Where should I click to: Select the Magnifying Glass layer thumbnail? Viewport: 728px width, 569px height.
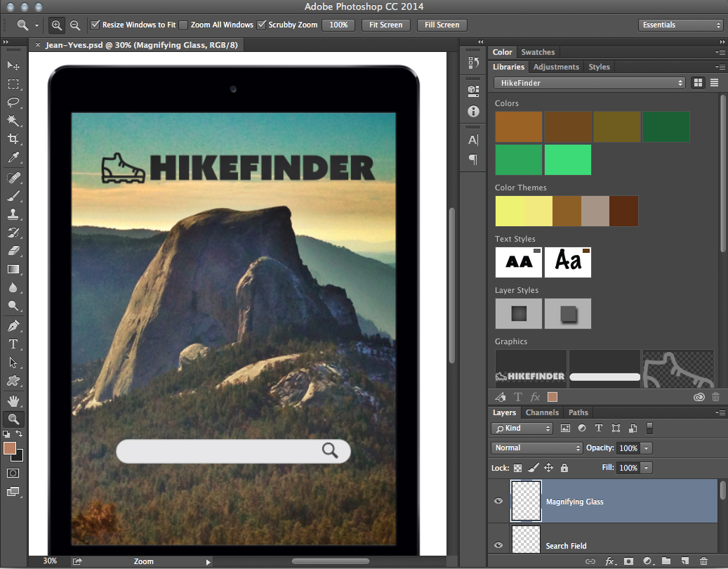[526, 501]
